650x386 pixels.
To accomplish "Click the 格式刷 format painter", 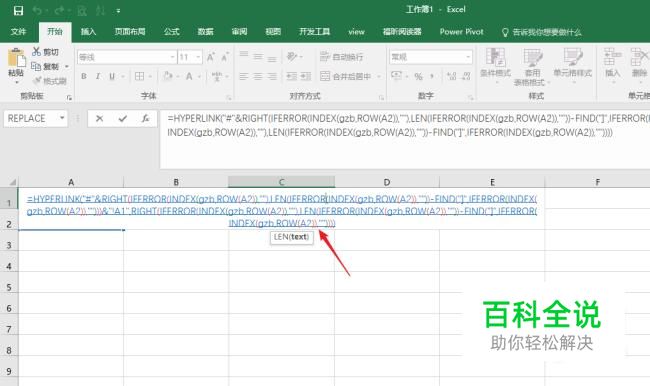I will point(49,80).
